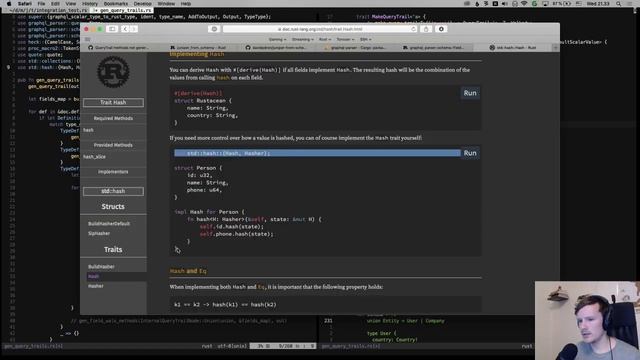Open the View menu

(71, 4)
